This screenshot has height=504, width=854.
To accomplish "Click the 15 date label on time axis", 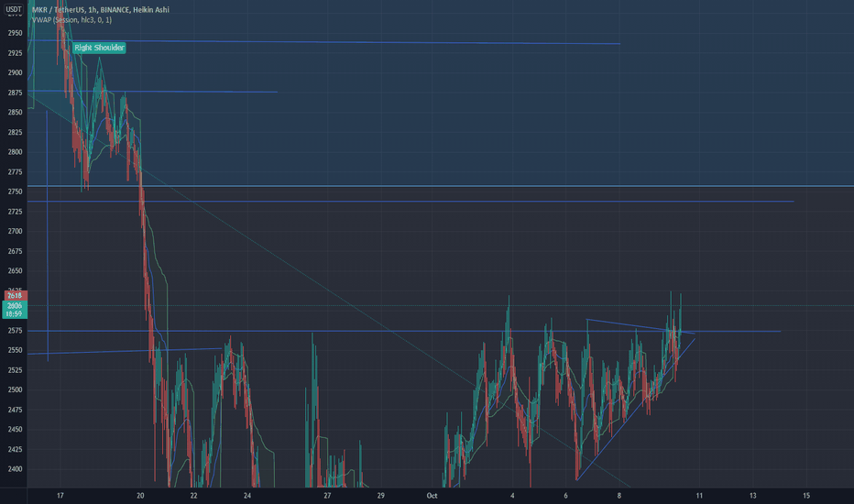I will click(806, 496).
